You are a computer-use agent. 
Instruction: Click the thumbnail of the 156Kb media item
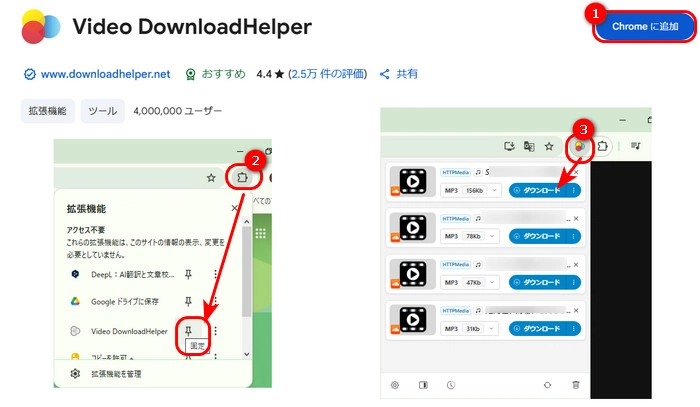pyautogui.click(x=412, y=181)
